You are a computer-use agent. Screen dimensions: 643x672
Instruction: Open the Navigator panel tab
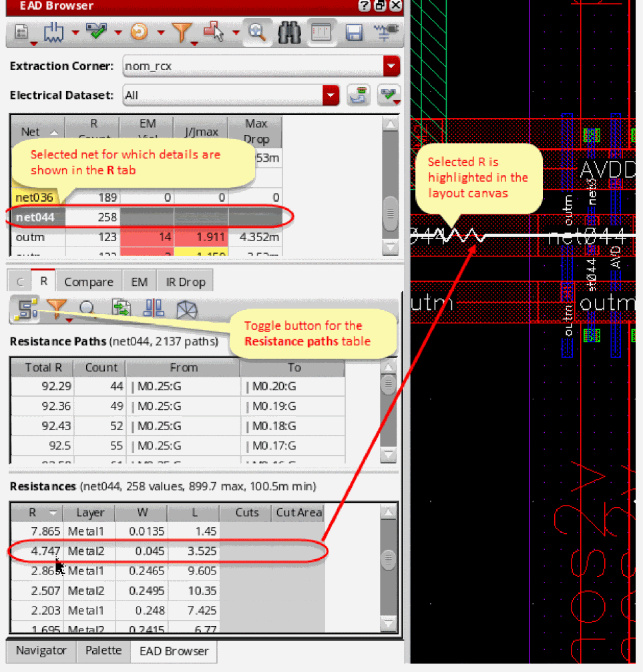pyautogui.click(x=41, y=651)
